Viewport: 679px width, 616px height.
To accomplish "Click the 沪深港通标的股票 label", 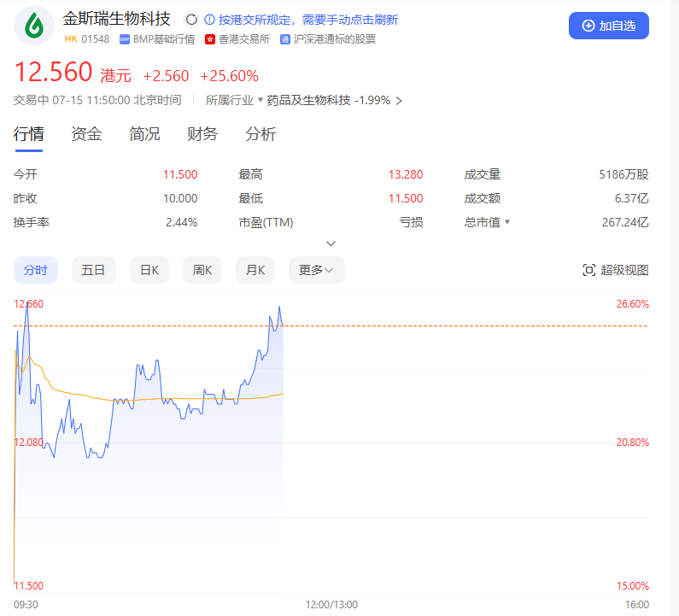I will [x=334, y=39].
